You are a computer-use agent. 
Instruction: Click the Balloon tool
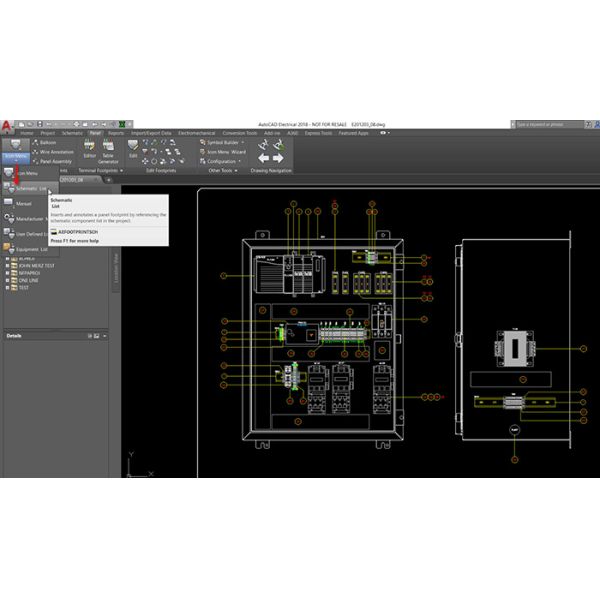pyautogui.click(x=47, y=142)
